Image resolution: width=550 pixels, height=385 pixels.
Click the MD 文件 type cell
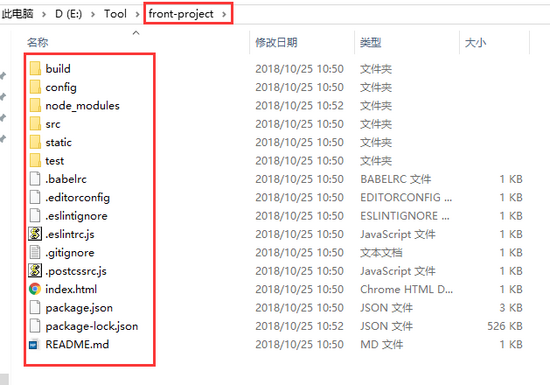(x=382, y=345)
